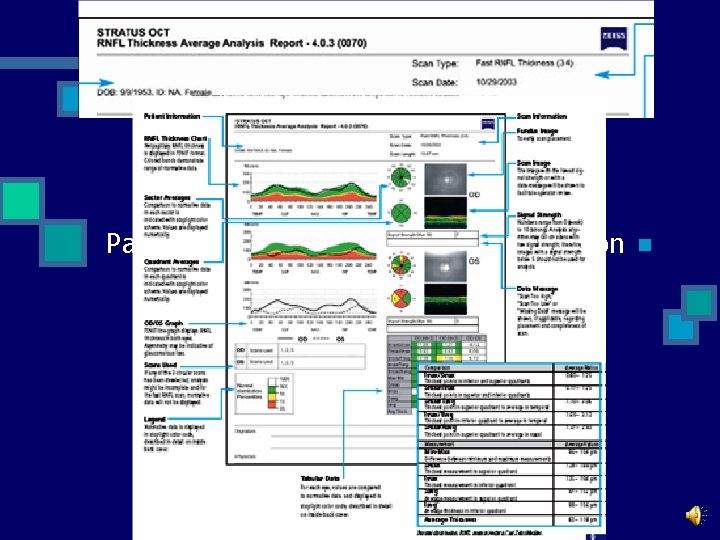Click the OS red-yellow quadrant circle chart
The height and width of the screenshot is (540, 720).
(401, 299)
